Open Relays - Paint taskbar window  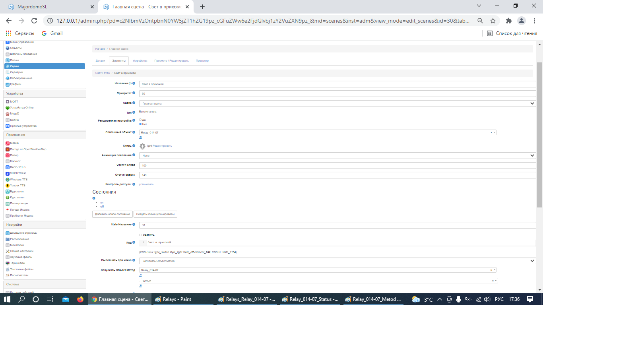tap(183, 299)
